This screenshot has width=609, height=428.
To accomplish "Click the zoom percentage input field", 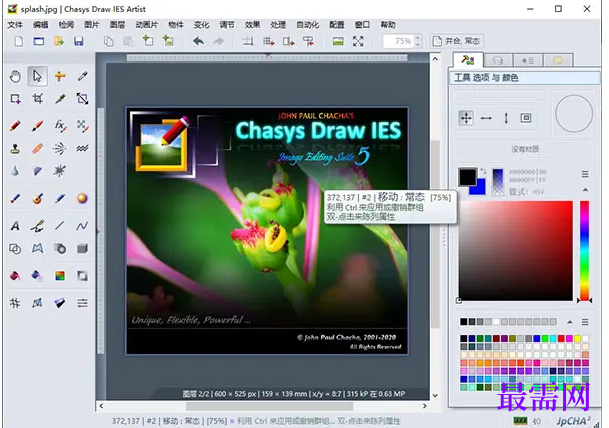I will coord(398,41).
